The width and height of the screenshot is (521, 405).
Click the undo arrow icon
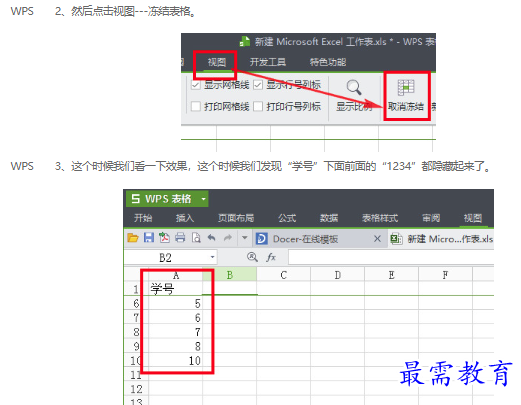point(212,238)
